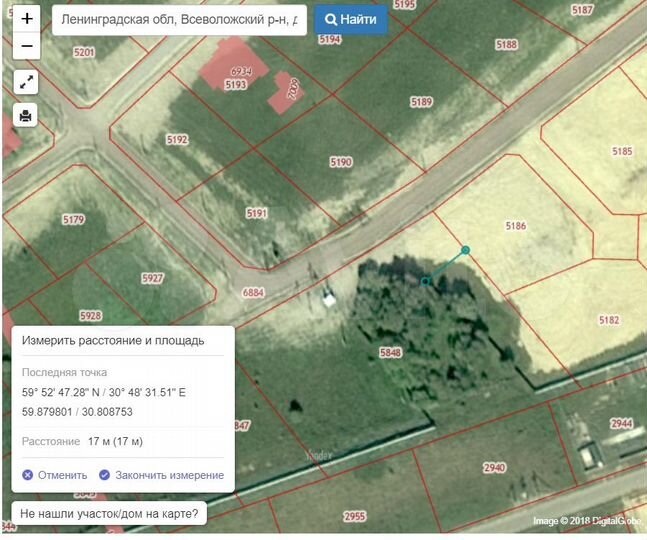Select parcel 5190 on the map

(341, 162)
